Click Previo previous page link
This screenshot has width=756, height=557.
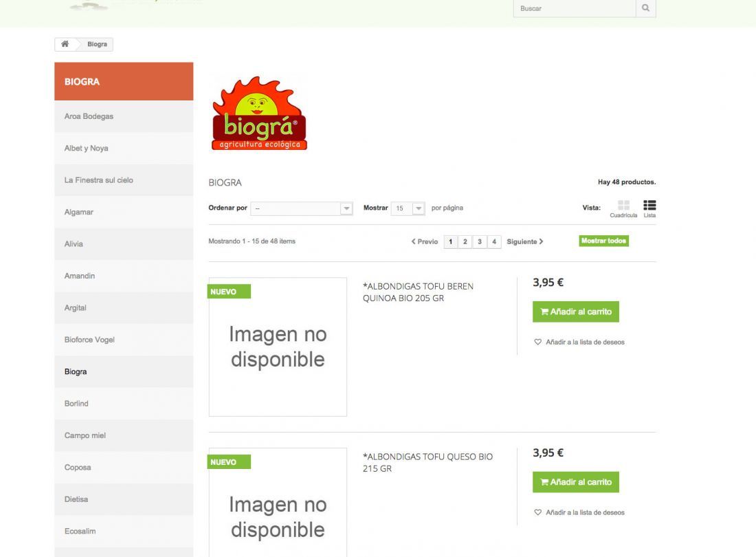tap(424, 241)
